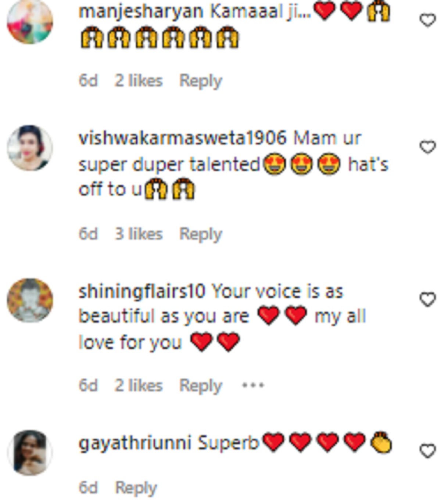Screen dimensions: 441x504
Task: Click vishwakarmasweta1906's profile picture
Action: coord(30,148)
